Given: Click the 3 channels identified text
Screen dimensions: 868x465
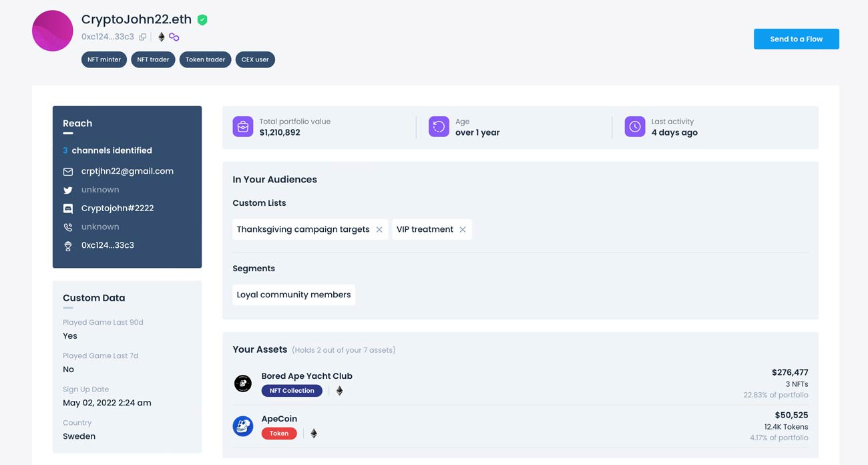Looking at the screenshot, I should pos(107,150).
